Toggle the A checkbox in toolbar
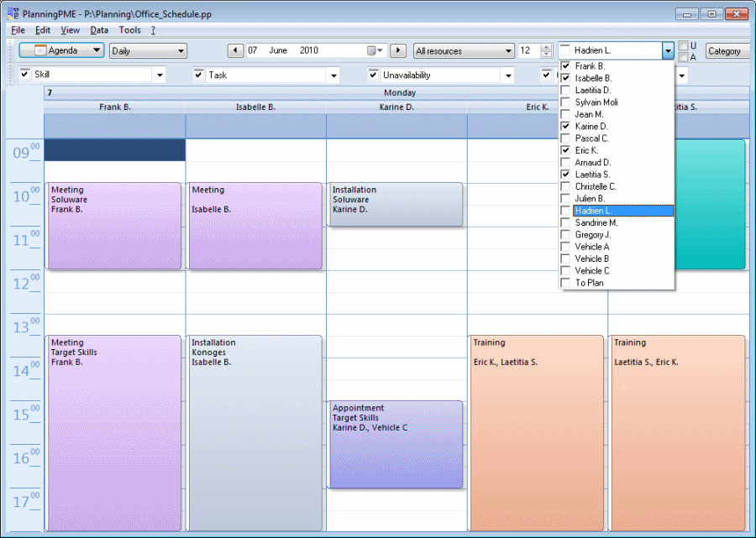Image resolution: width=756 pixels, height=538 pixels. click(x=683, y=57)
